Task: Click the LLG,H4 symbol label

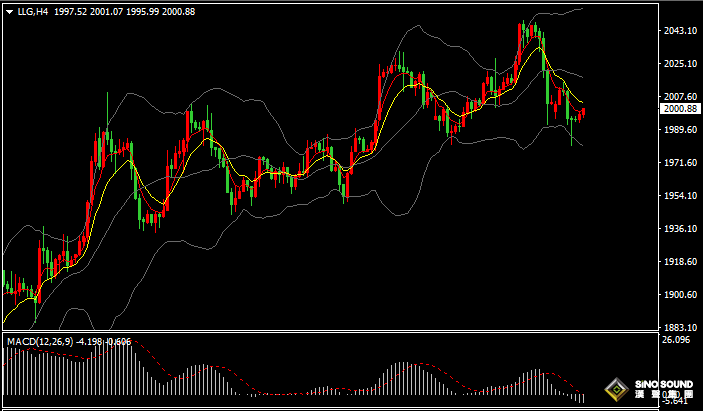Action: pyautogui.click(x=32, y=11)
